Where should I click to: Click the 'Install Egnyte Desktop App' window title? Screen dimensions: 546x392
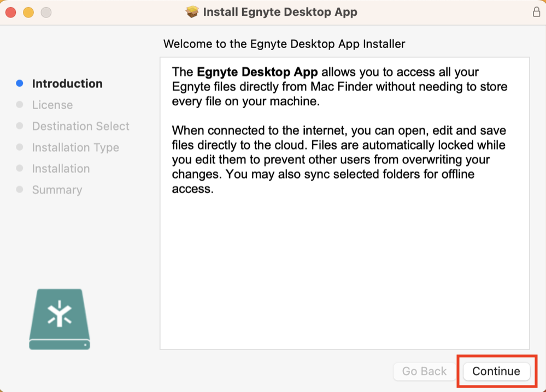click(x=280, y=12)
